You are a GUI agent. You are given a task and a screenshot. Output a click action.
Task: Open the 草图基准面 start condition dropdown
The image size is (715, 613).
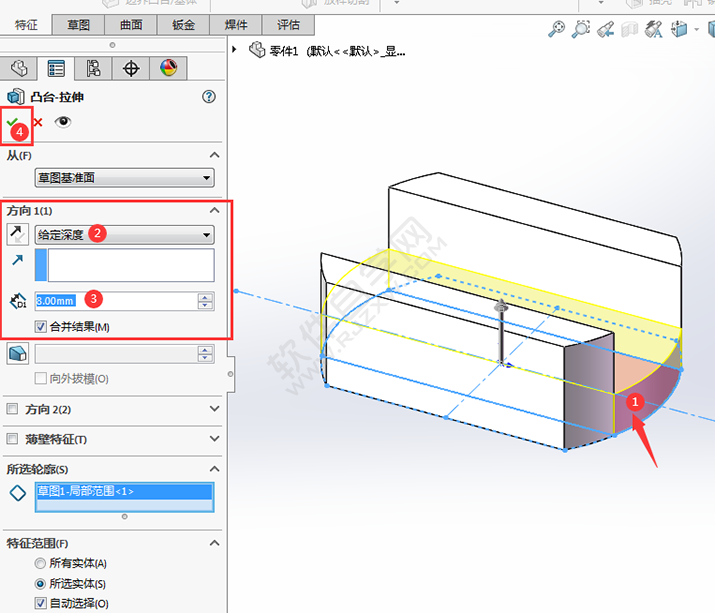pos(124,177)
